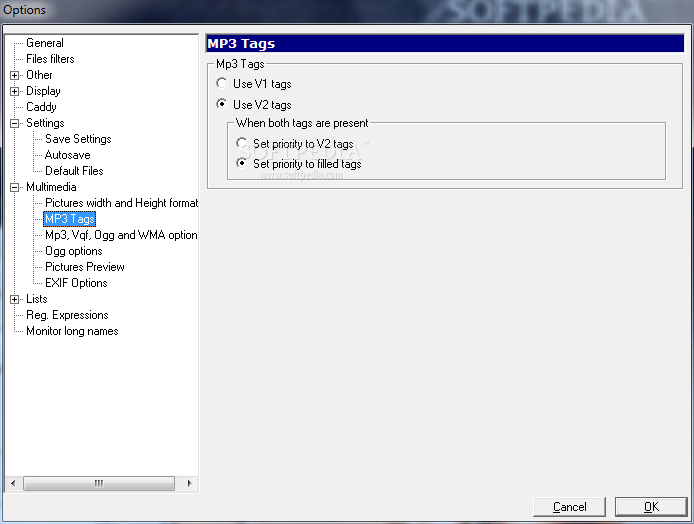Open Monitor long names page

[72, 331]
